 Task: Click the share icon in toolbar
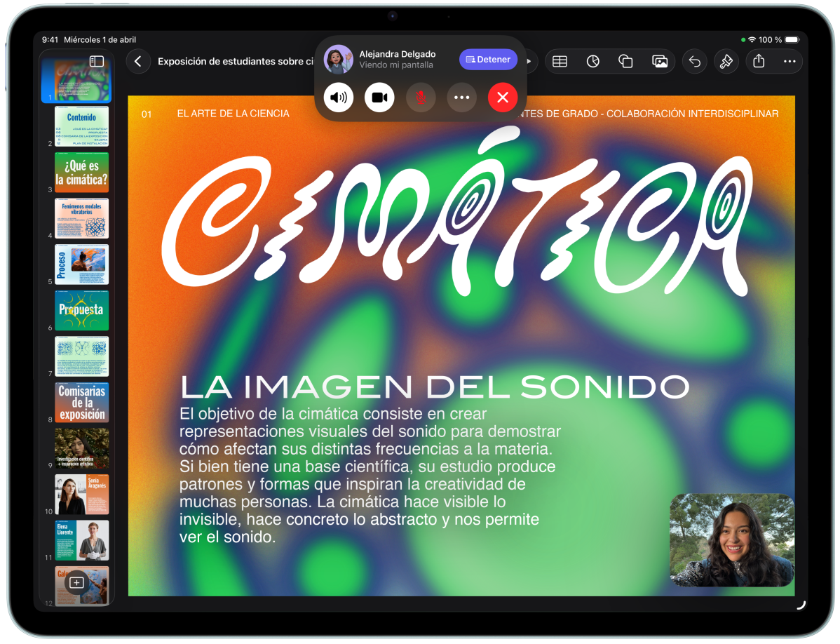(x=759, y=62)
